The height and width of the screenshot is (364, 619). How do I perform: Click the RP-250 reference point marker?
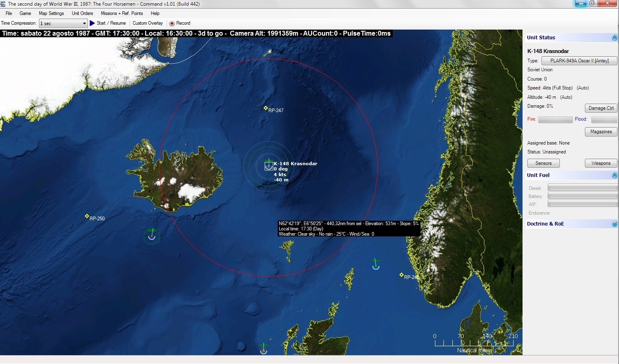tap(87, 216)
